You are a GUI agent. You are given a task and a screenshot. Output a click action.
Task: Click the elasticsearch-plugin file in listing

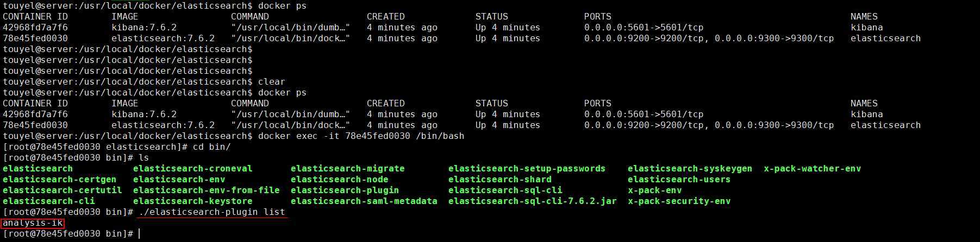(x=345, y=190)
